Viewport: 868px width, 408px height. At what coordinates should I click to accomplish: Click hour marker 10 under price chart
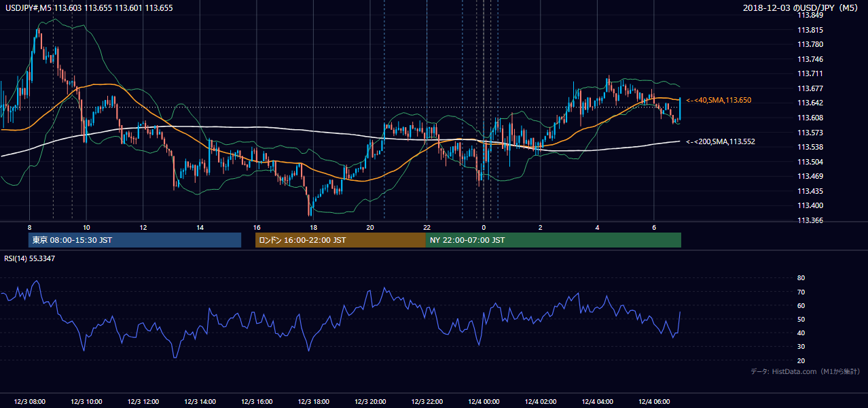[86, 227]
